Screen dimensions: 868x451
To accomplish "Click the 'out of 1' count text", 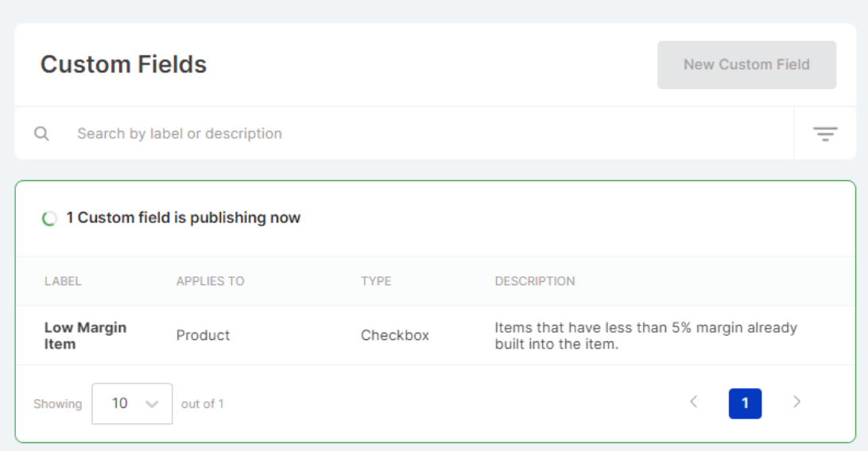I will click(x=202, y=403).
